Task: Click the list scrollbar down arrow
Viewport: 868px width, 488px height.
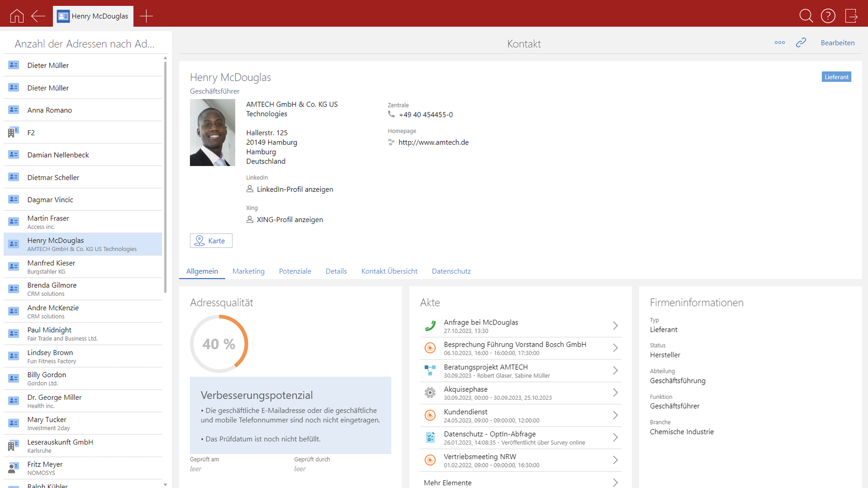Action: pos(165,484)
